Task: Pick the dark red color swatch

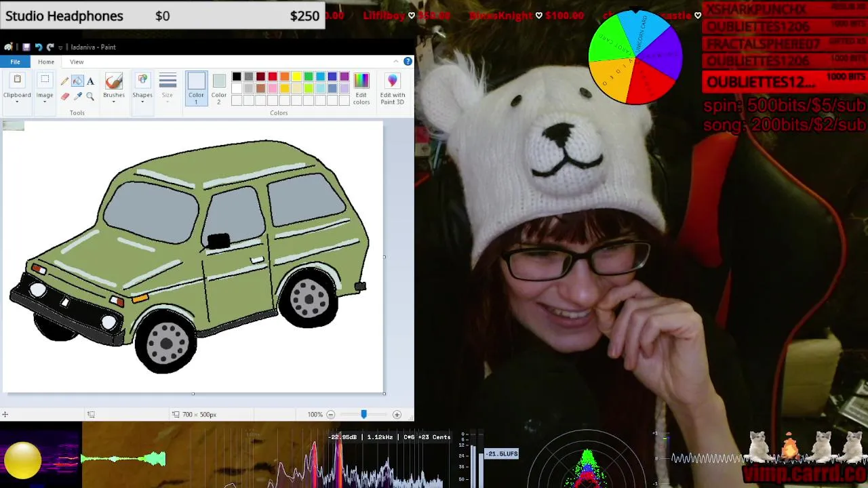Action: pyautogui.click(x=260, y=77)
